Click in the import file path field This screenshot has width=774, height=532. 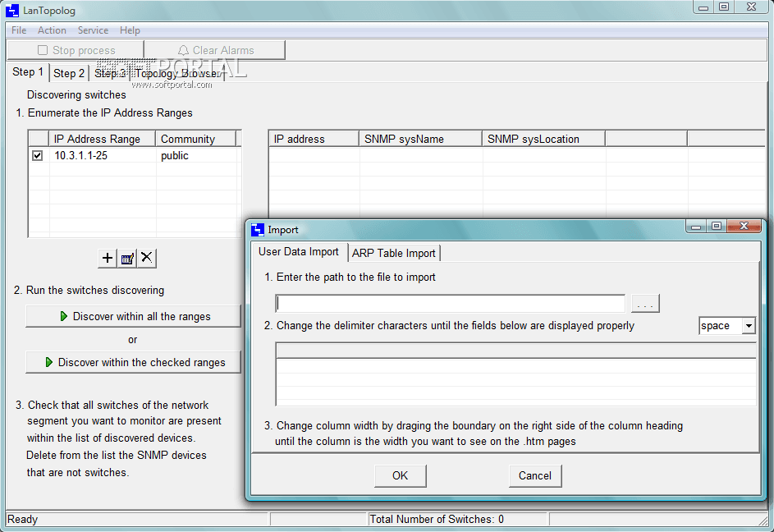pos(450,303)
